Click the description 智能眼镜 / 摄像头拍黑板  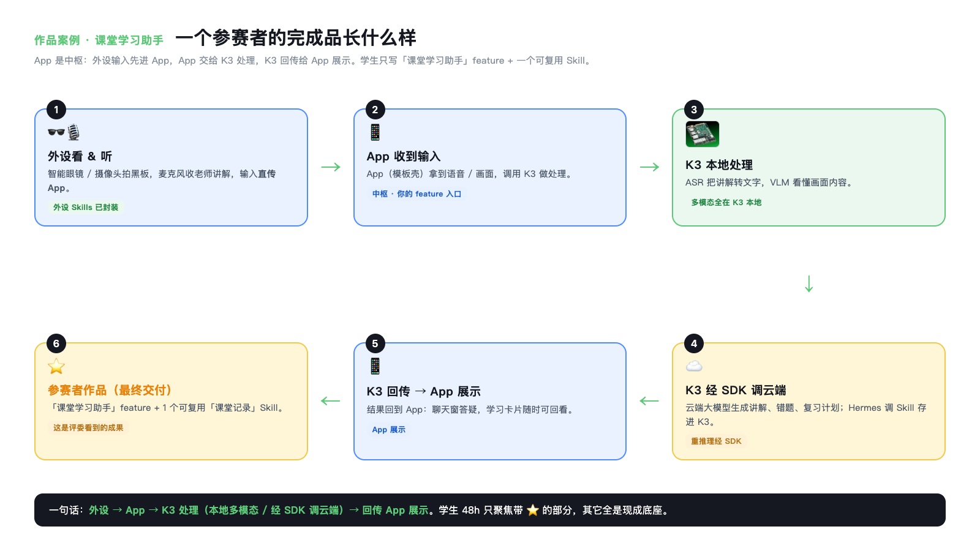pyautogui.click(x=162, y=181)
